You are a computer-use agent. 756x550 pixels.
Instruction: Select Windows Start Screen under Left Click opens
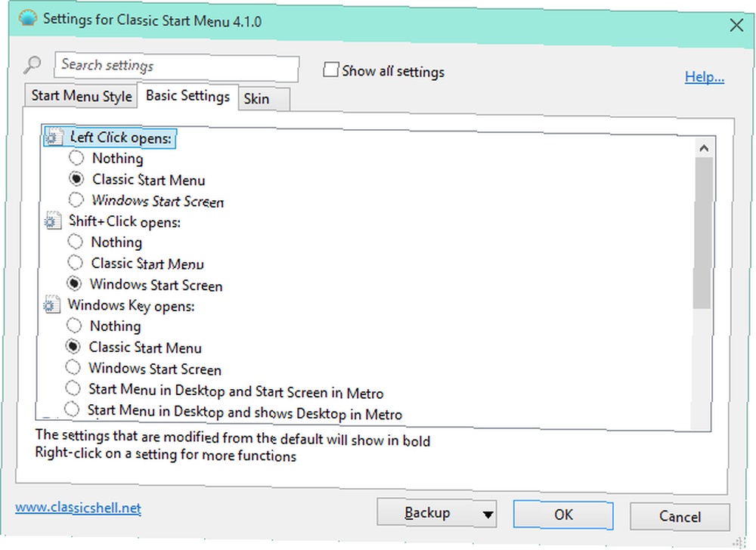click(76, 199)
